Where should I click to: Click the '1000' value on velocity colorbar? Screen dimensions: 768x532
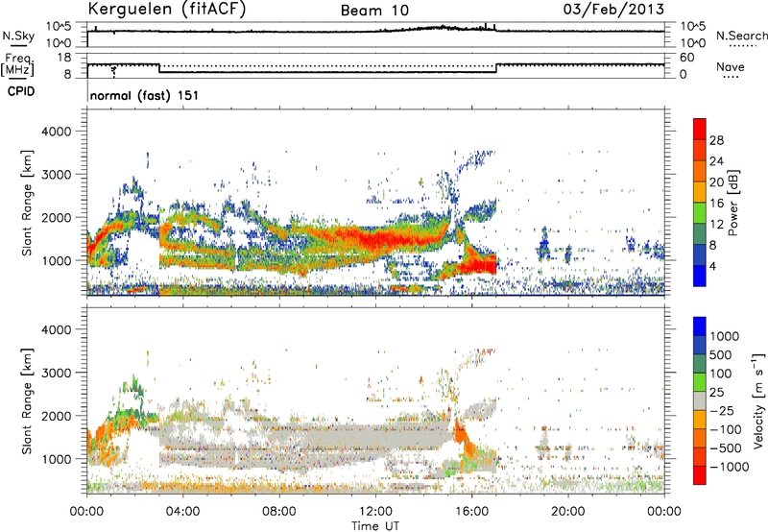point(725,336)
